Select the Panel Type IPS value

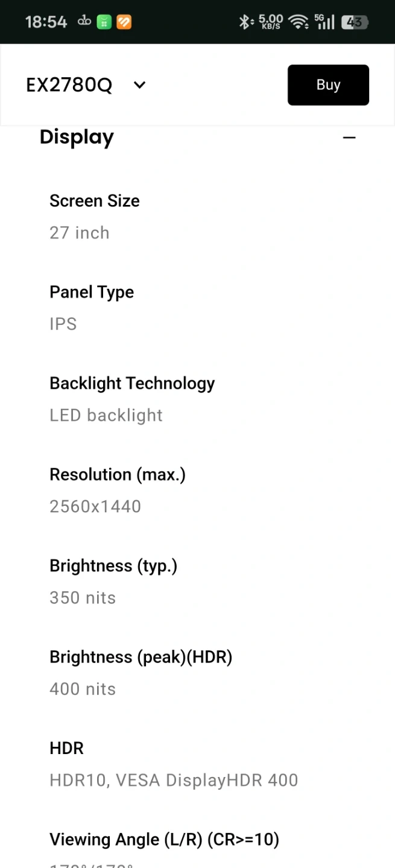[x=63, y=324]
